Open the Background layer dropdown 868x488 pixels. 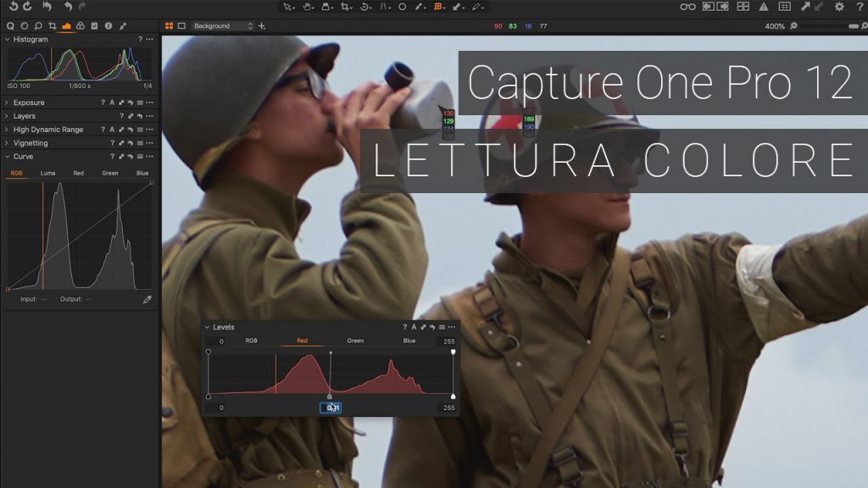223,26
